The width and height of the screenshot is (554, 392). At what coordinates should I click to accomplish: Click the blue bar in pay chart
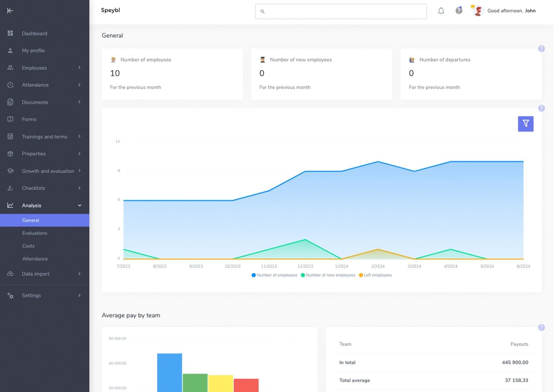click(169, 372)
